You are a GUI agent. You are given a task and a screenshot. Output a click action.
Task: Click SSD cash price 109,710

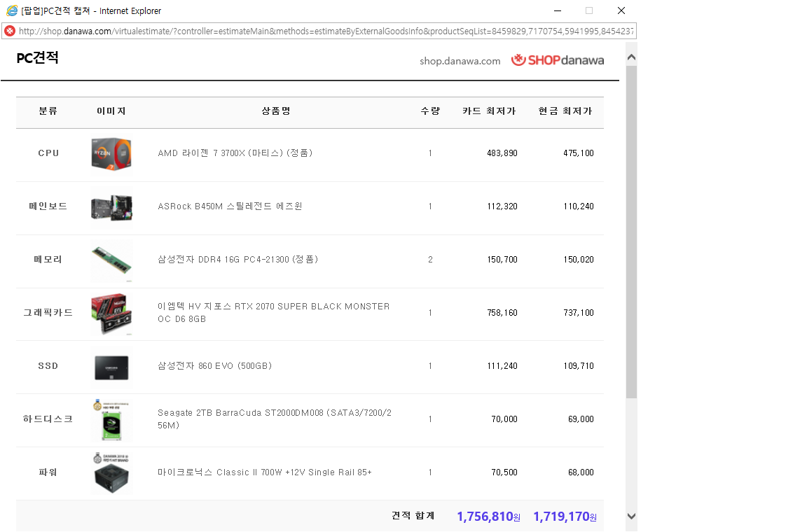click(579, 366)
